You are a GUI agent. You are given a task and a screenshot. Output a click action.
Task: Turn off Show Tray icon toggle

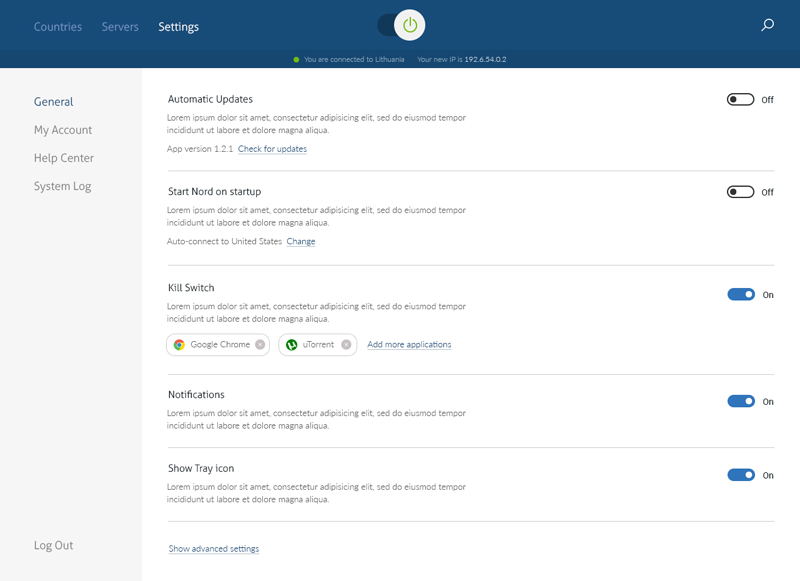point(741,475)
